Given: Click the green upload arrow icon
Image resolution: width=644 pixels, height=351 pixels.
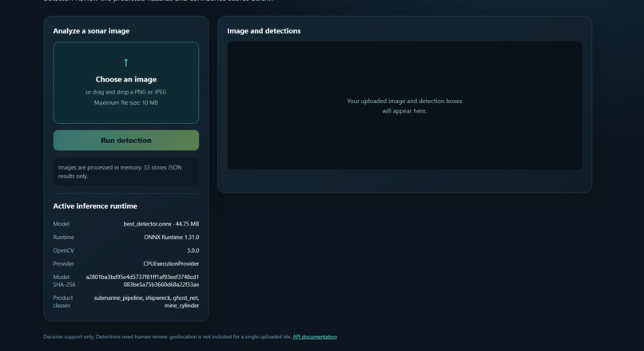Looking at the screenshot, I should (126, 62).
